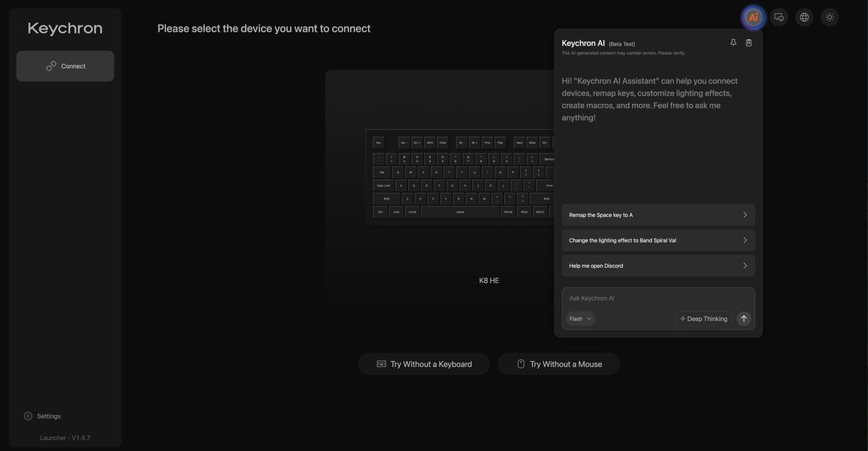
Task: Open Settings in the sidebar
Action: 42,416
